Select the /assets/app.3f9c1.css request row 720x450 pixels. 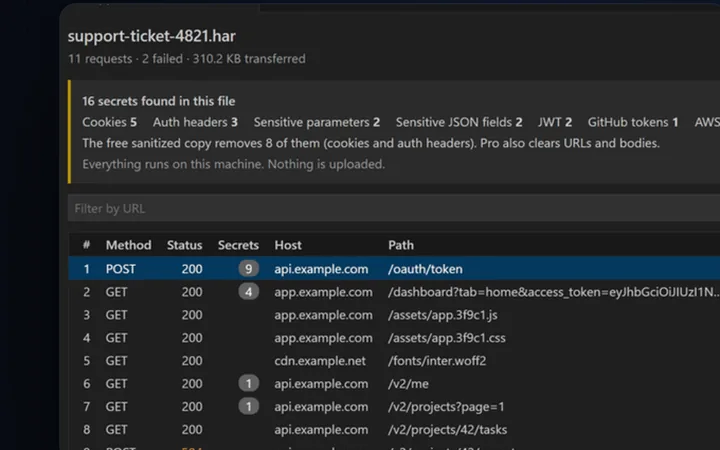tap(394, 338)
